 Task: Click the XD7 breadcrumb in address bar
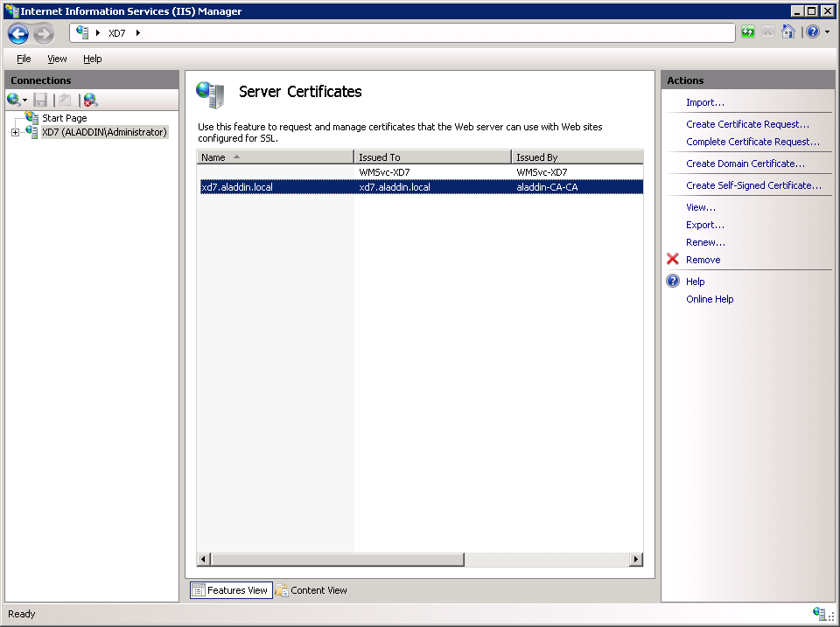[116, 33]
